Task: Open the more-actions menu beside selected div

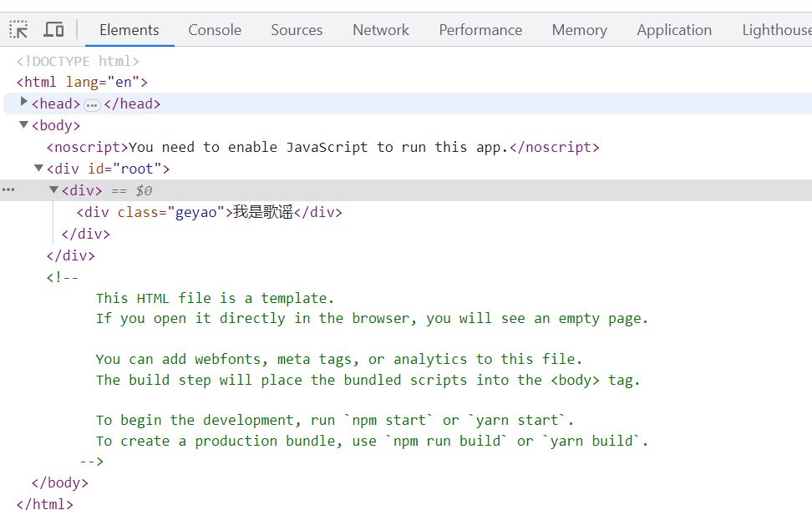Action: (x=8, y=189)
